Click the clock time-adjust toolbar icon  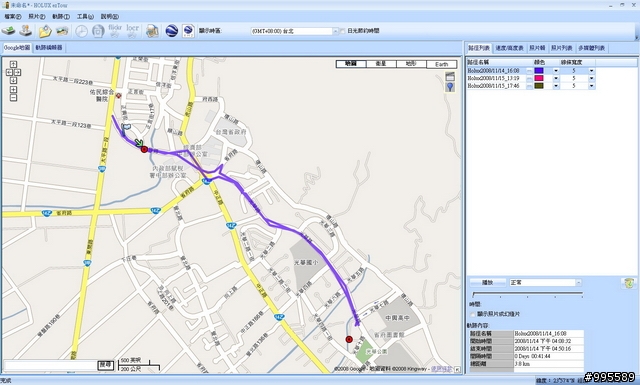point(81,31)
